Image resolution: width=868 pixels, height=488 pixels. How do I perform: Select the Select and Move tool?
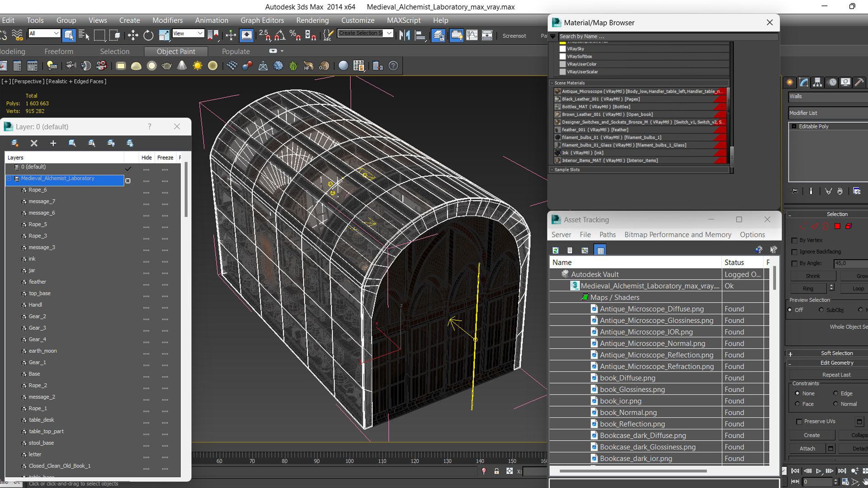[133, 35]
